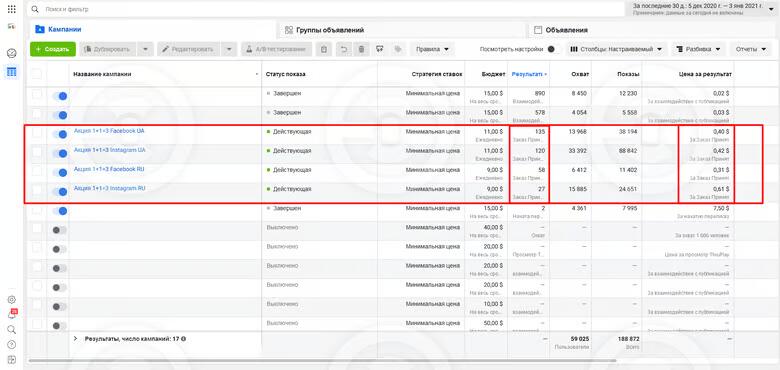Viewport: 780px width, 370px height.
Task: Toggle off campaign Акция 1+1=3 Instagram RU
Action: 60,191
